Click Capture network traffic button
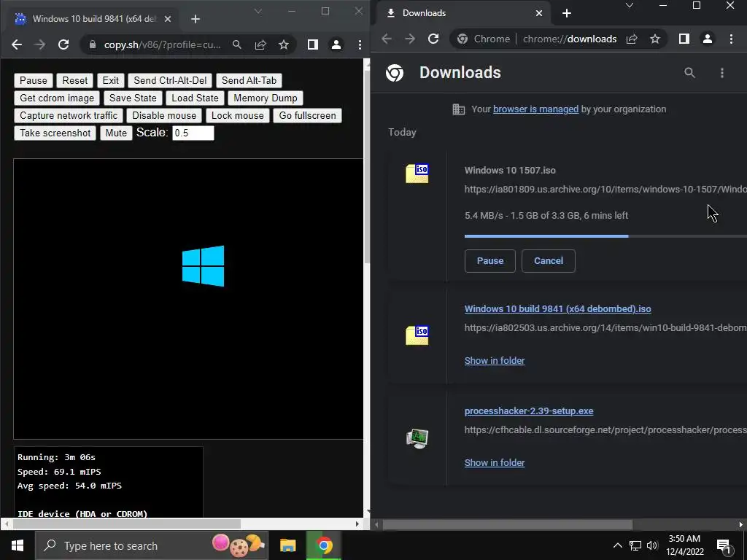 [69, 116]
